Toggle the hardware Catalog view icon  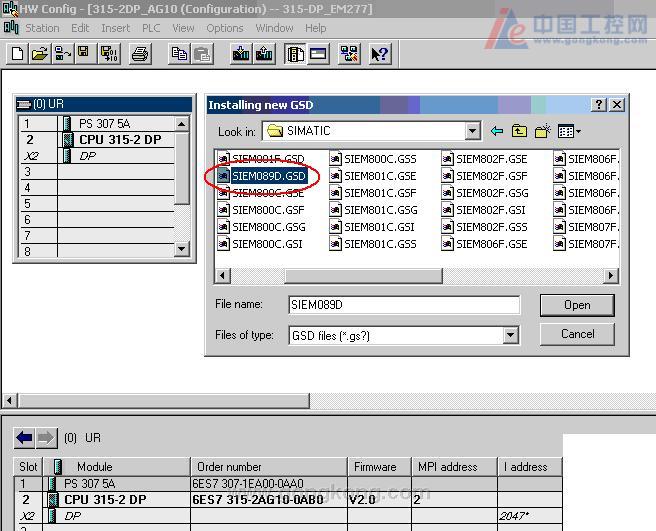(295, 54)
